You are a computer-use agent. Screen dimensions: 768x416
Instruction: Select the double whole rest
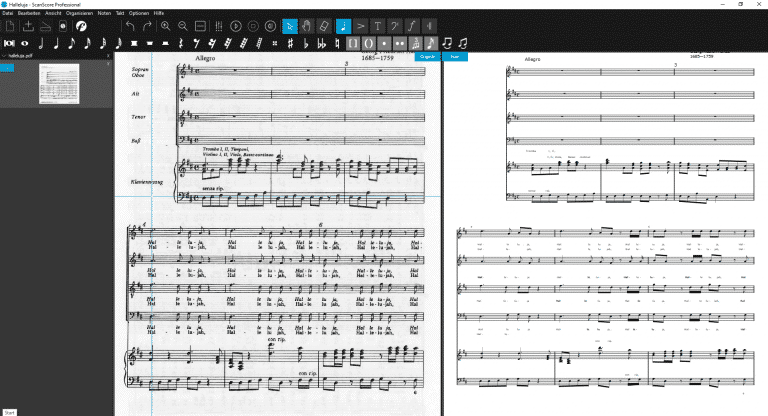[x=134, y=44]
